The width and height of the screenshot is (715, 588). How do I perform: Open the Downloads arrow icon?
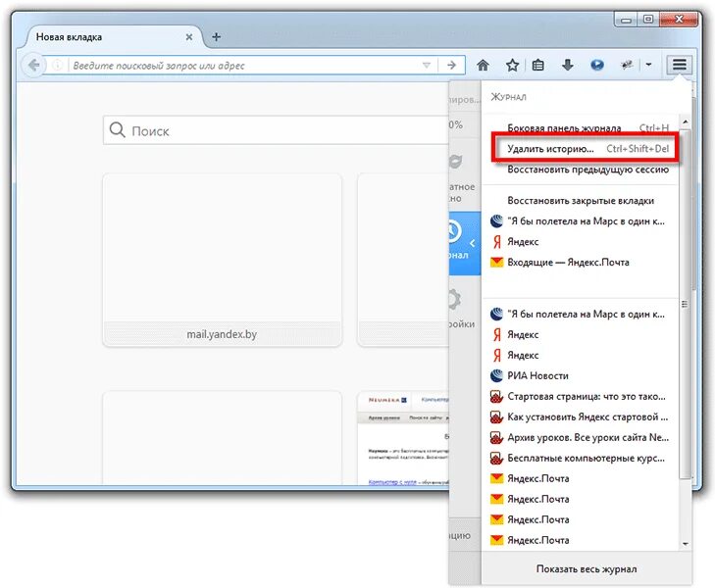(x=567, y=65)
